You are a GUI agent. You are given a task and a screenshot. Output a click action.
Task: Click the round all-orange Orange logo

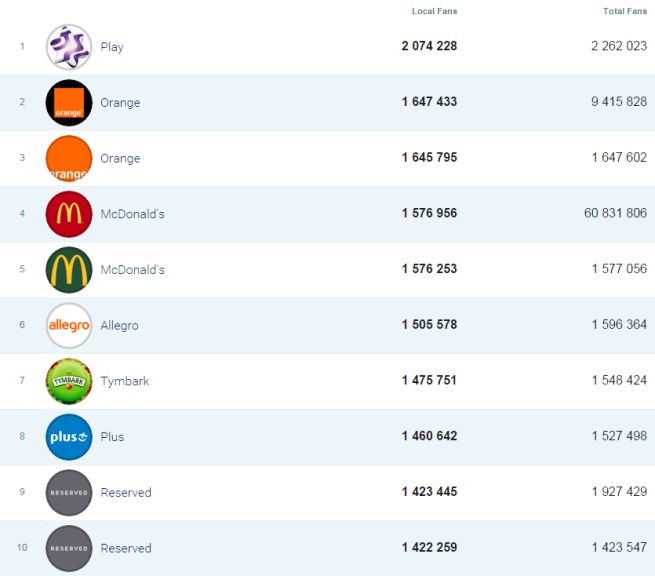pyautogui.click(x=69, y=159)
